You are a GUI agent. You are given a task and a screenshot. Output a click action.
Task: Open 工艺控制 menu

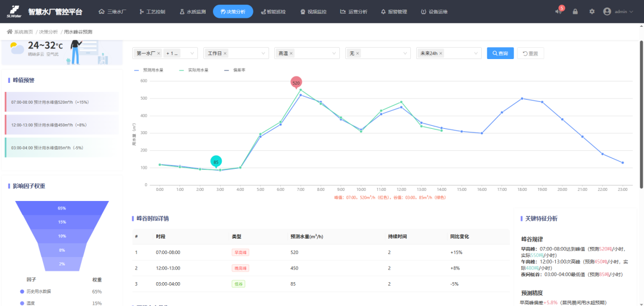point(153,11)
